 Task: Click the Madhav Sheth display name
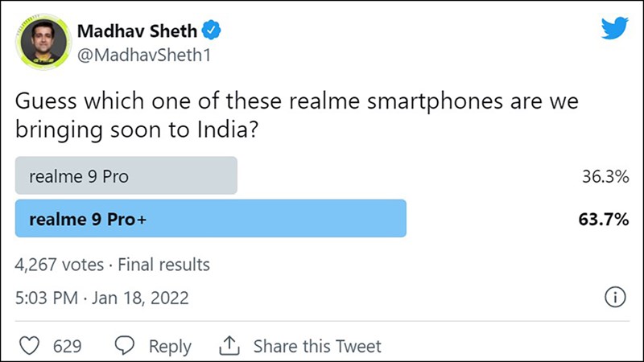[137, 31]
